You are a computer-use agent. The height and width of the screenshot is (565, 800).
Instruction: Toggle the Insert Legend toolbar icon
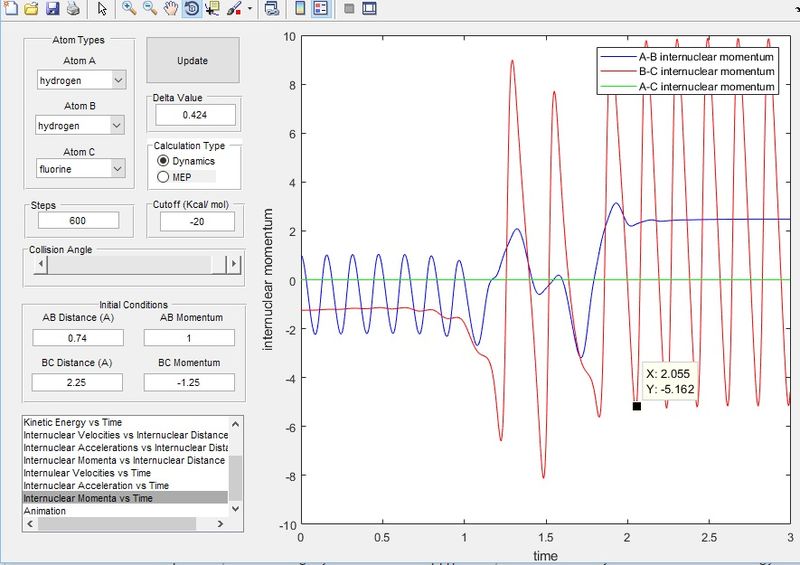(321, 8)
